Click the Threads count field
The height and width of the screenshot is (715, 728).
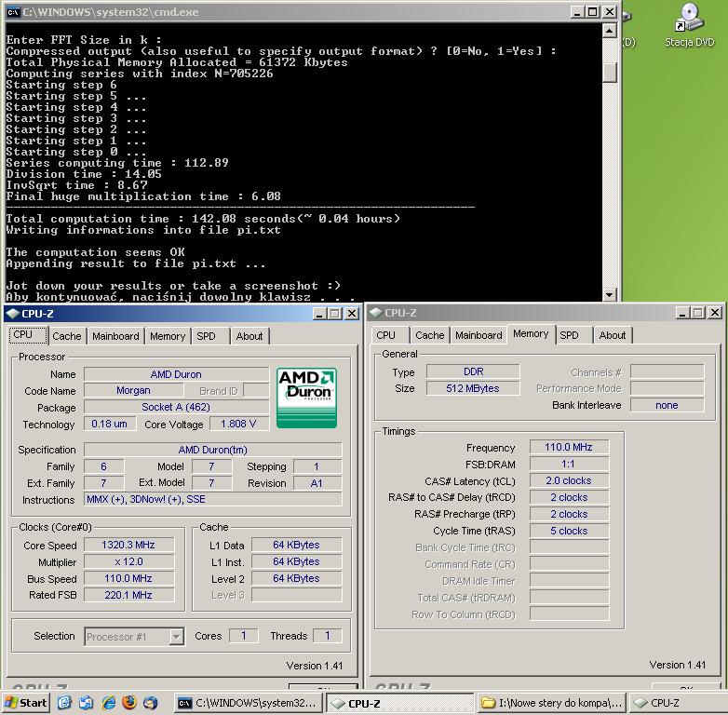328,636
